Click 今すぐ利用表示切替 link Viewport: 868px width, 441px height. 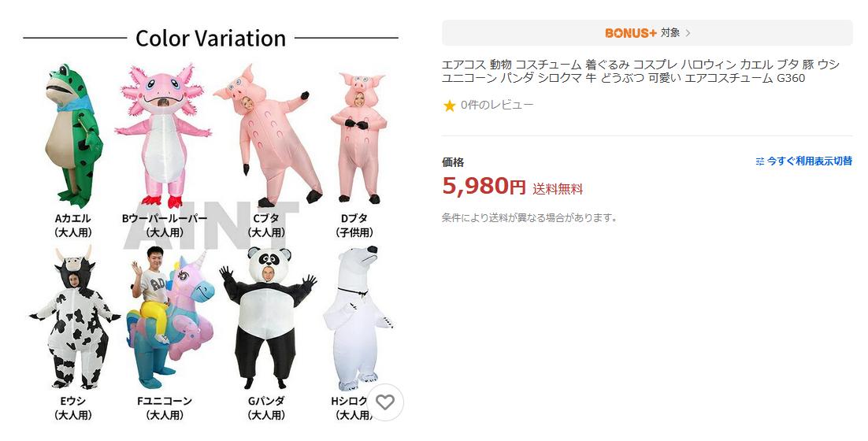coord(810,161)
